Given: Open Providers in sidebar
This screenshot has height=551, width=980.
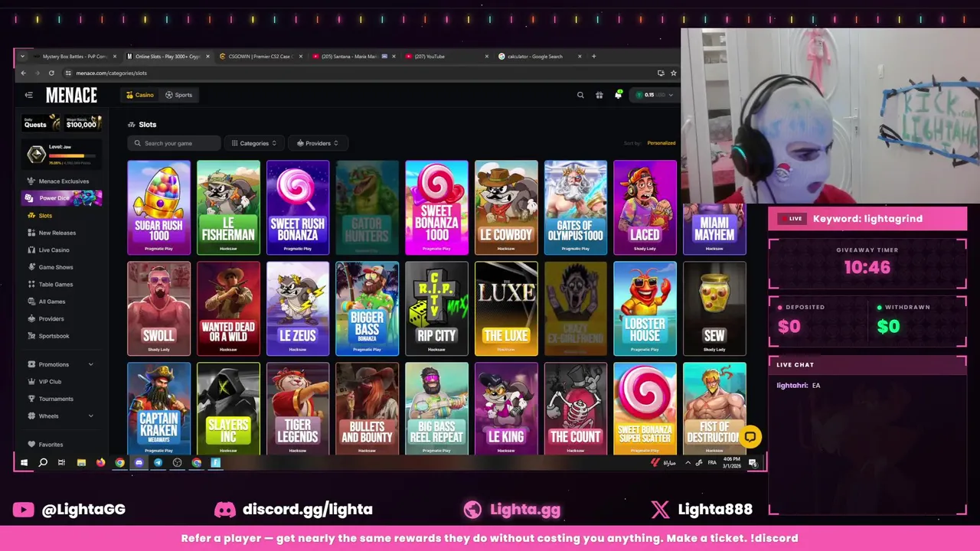Looking at the screenshot, I should coord(46,318).
